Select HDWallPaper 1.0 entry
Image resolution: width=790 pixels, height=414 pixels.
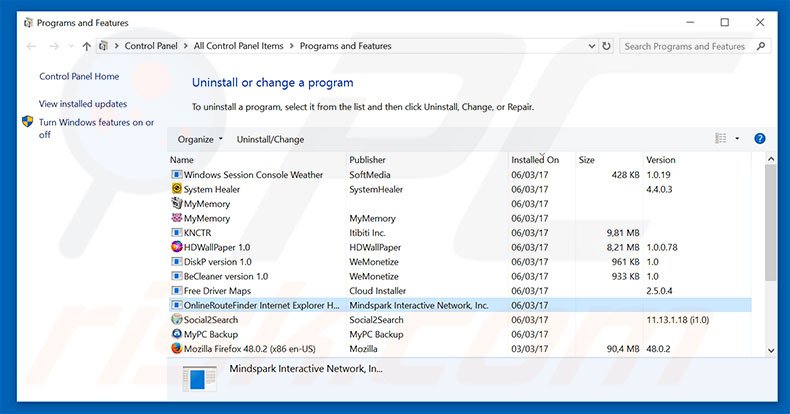coord(459,247)
